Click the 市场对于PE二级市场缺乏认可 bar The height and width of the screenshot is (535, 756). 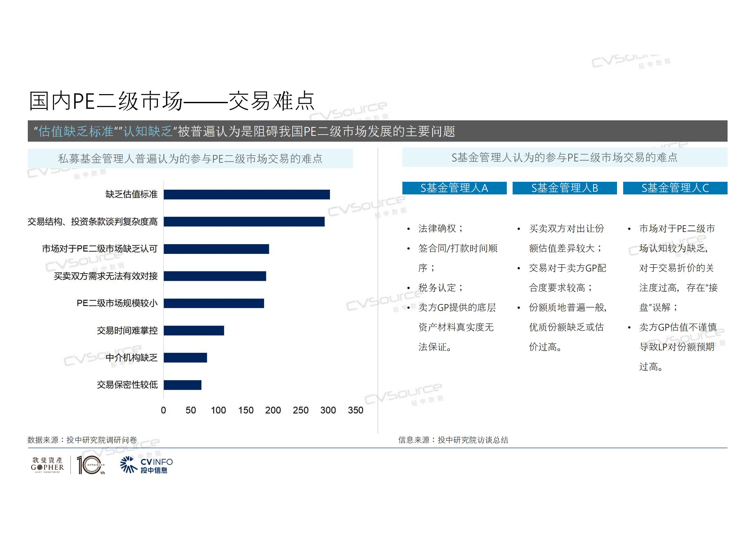click(216, 249)
